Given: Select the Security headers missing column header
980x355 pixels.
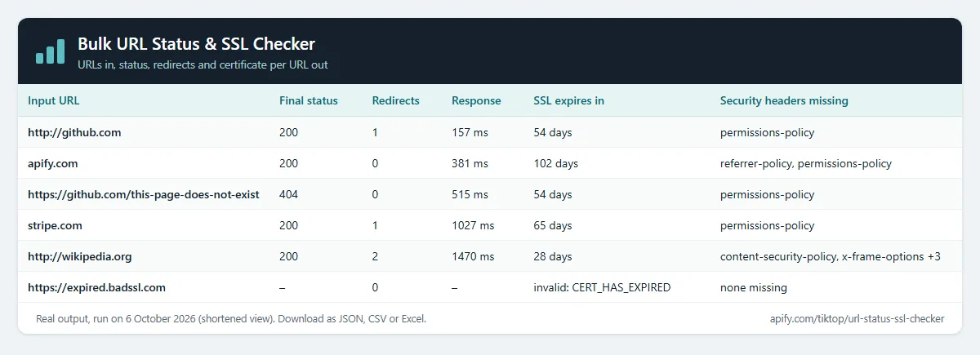Looking at the screenshot, I should pyautogui.click(x=784, y=101).
